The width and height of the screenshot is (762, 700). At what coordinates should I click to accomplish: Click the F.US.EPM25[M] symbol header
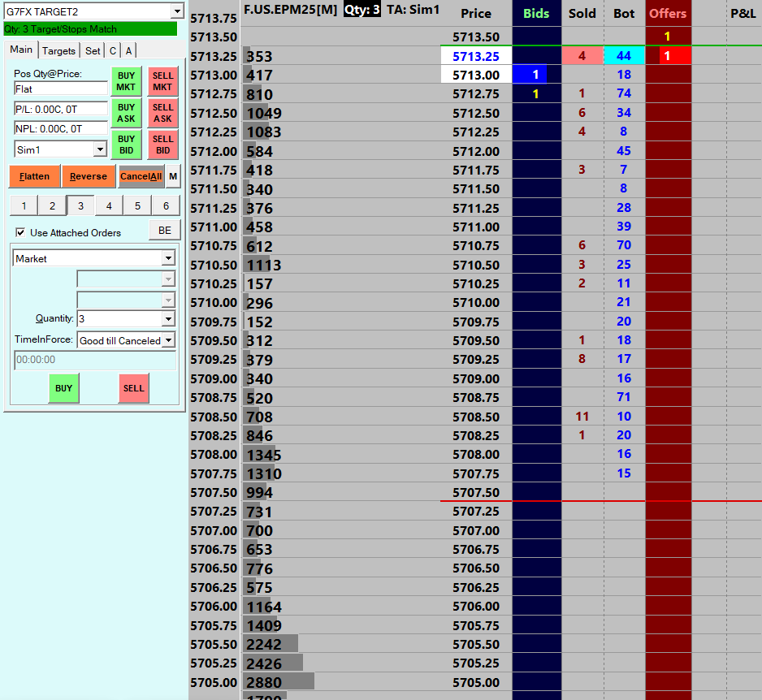tap(291, 9)
